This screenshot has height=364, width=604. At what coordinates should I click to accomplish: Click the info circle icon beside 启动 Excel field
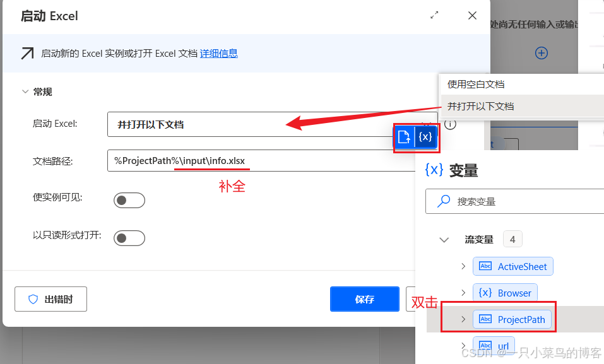(450, 124)
